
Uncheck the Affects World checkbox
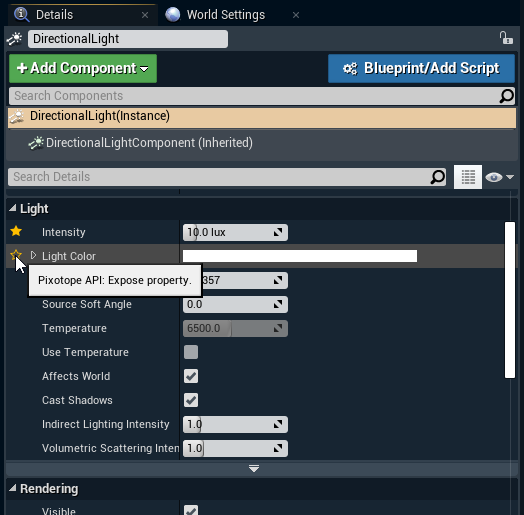(x=191, y=376)
